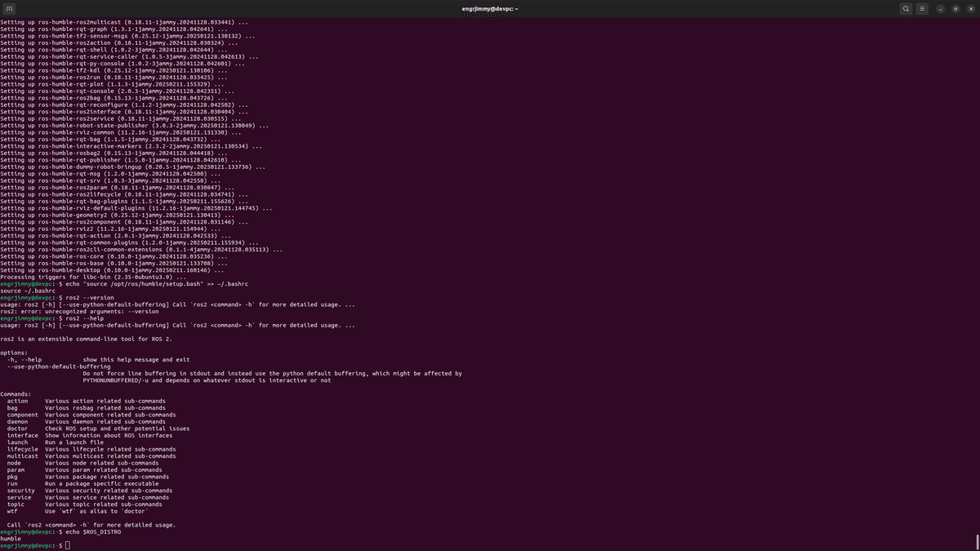Click the window title engrjimmy@devpc
This screenshot has width=980, height=551.
tap(490, 8)
